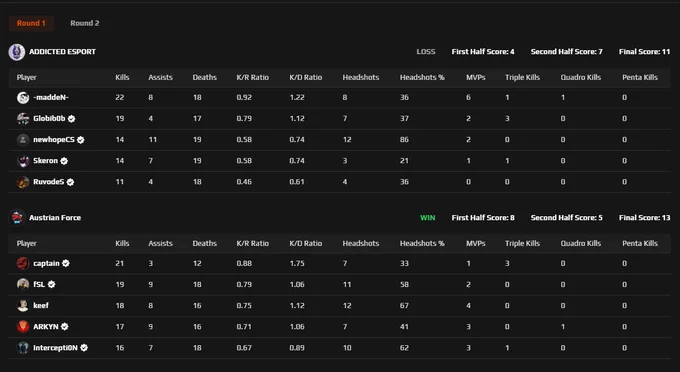Click verified badge next to newhopeCS

point(81,140)
